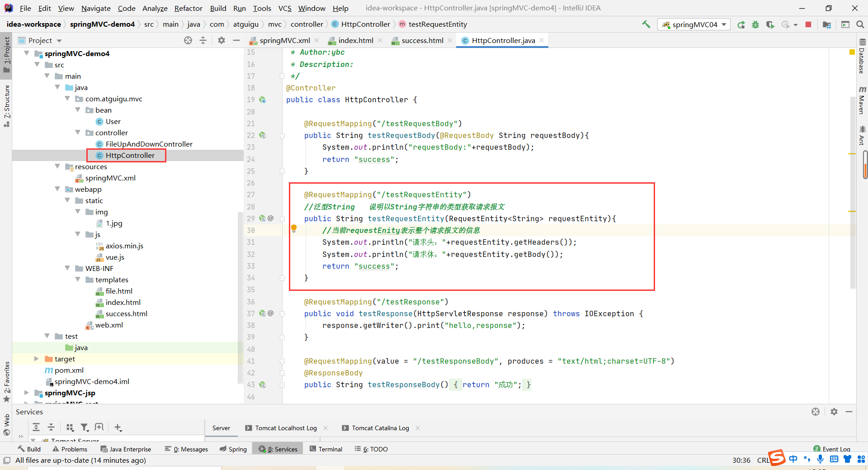Stop the running server red square
Image resolution: width=868 pixels, height=470 pixels.
pyautogui.click(x=808, y=24)
